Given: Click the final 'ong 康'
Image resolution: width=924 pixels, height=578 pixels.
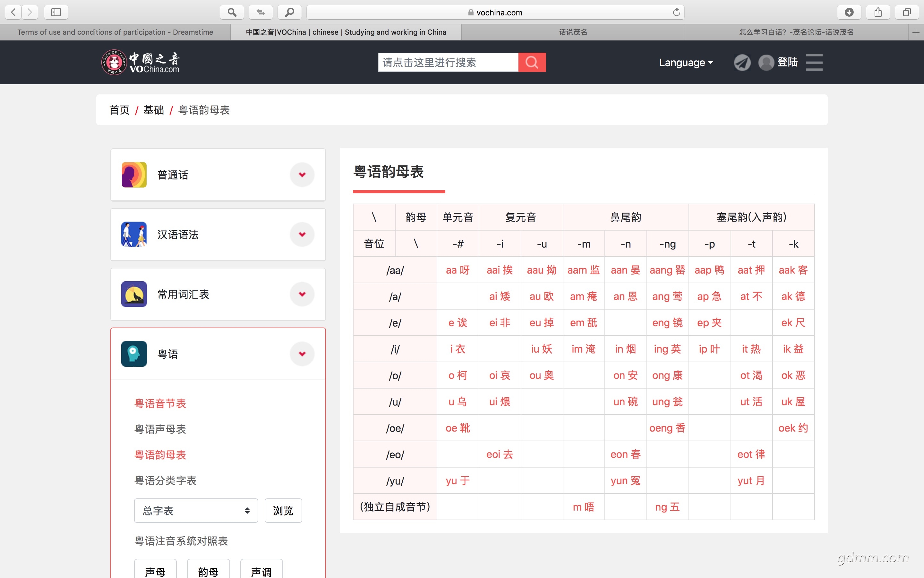Looking at the screenshot, I should click(x=667, y=375).
